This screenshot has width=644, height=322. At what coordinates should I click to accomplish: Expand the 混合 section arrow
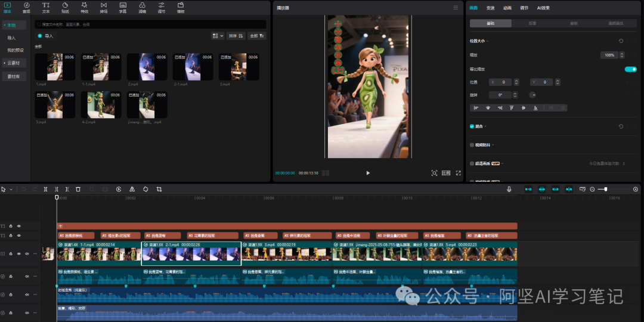point(485,126)
